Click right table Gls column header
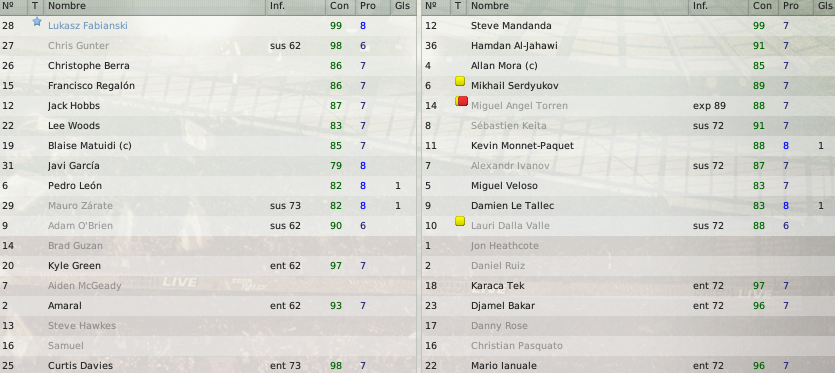Screen dimensions: 835x373 (x=824, y=6)
